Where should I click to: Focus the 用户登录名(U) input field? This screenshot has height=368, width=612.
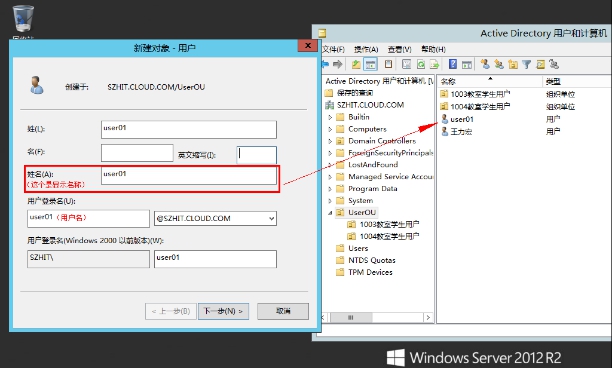click(x=88, y=219)
